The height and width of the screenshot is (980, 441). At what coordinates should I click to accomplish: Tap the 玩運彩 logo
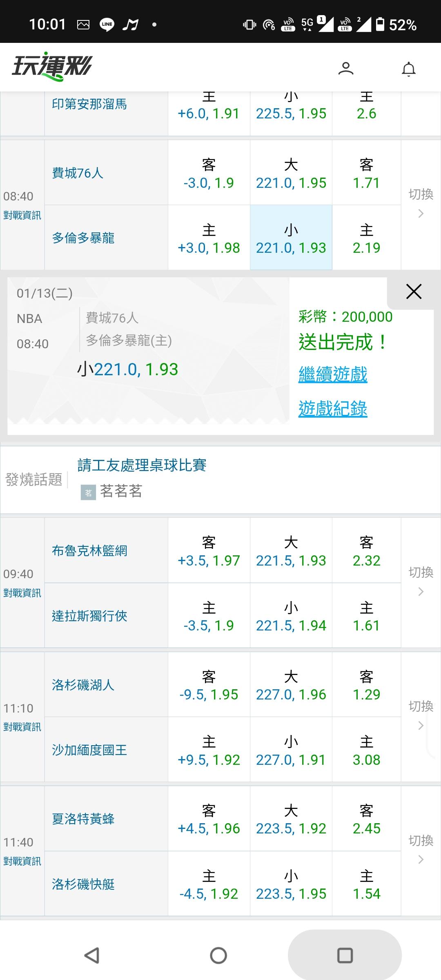tap(52, 66)
